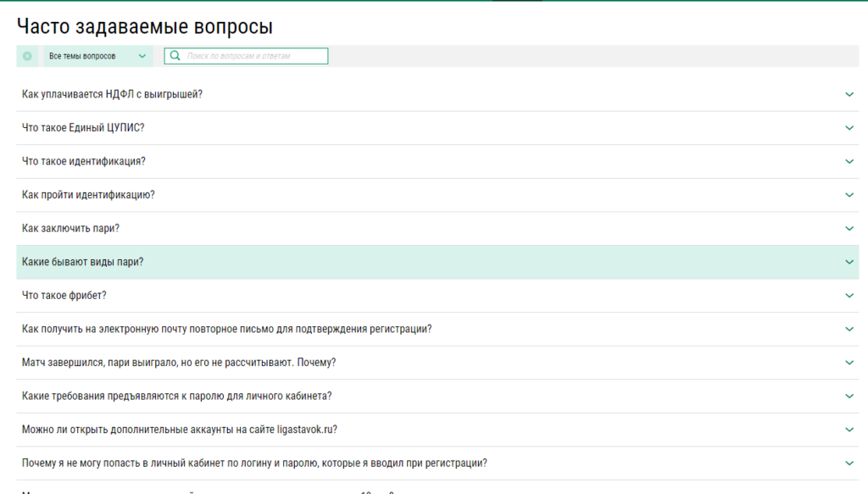Open question 'Что такое идентификация?'

tap(437, 162)
